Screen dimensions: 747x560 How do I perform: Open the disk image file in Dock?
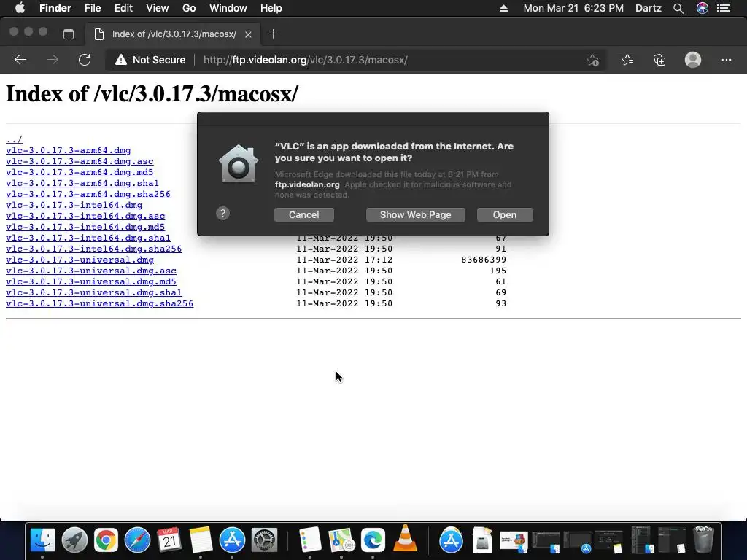tap(482, 540)
